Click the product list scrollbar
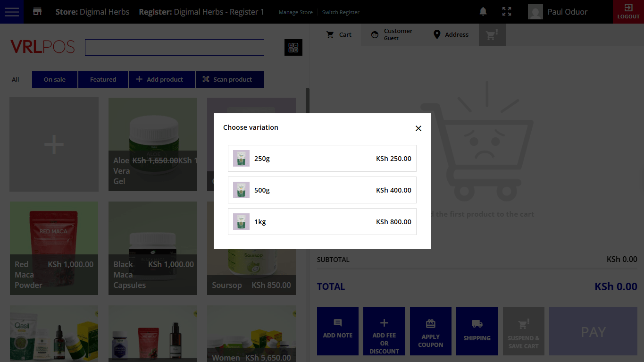 click(x=308, y=101)
